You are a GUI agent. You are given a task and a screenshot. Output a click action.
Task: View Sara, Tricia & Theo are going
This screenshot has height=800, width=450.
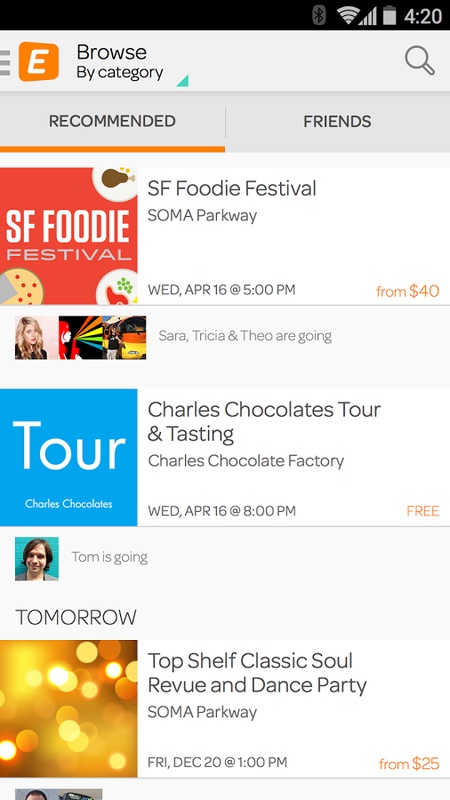click(x=245, y=336)
